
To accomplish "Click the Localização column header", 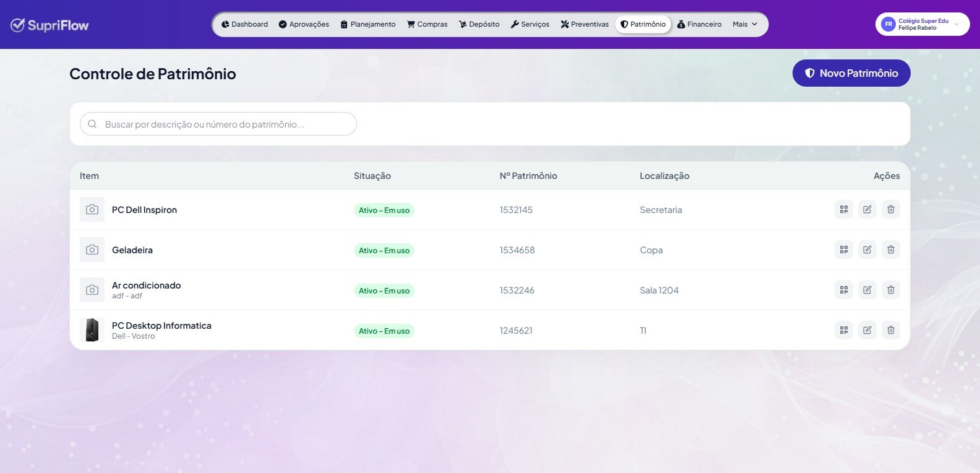I will click(664, 176).
